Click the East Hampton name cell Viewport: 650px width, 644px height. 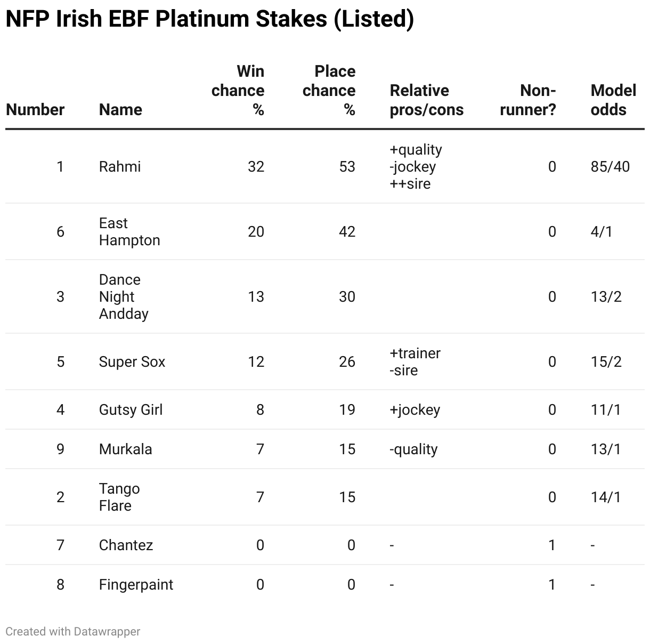129,232
